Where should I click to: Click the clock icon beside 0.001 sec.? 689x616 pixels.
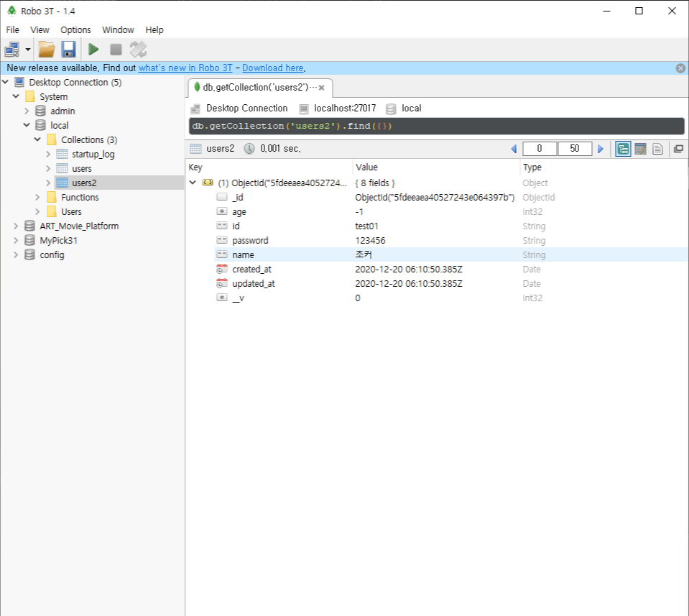point(249,149)
